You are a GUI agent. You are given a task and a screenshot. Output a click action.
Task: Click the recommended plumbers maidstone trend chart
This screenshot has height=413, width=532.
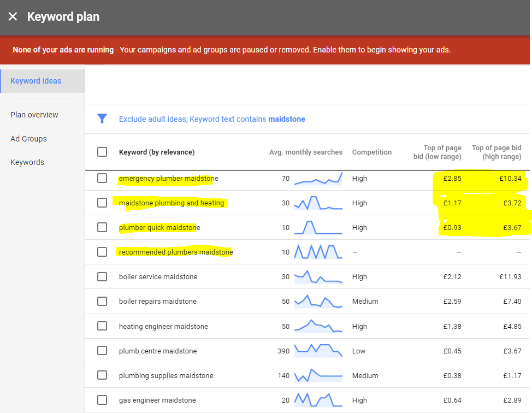[x=318, y=252]
